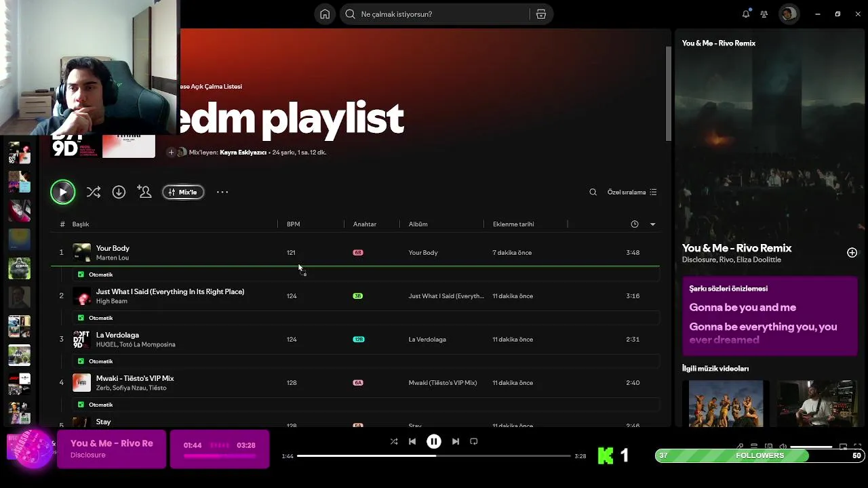
Task: Toggle playlist shuffle next to play button
Action: pos(94,192)
